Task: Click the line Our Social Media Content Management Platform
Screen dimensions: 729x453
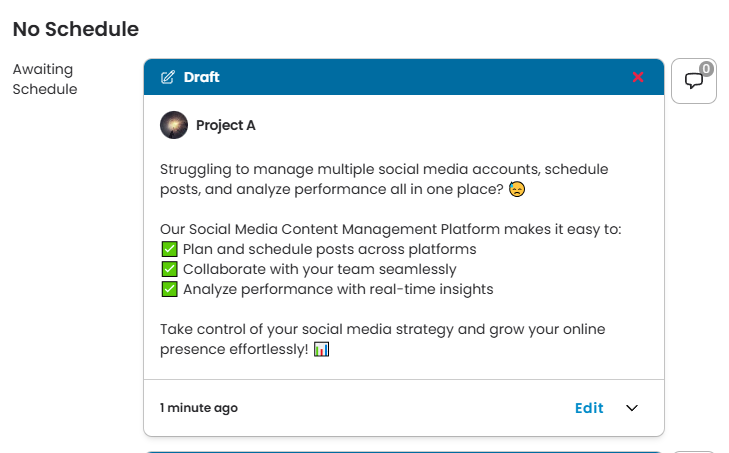Action: point(391,229)
